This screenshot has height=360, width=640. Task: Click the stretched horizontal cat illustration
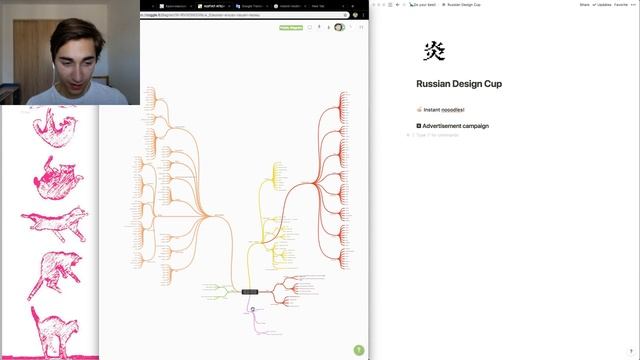coord(55,224)
